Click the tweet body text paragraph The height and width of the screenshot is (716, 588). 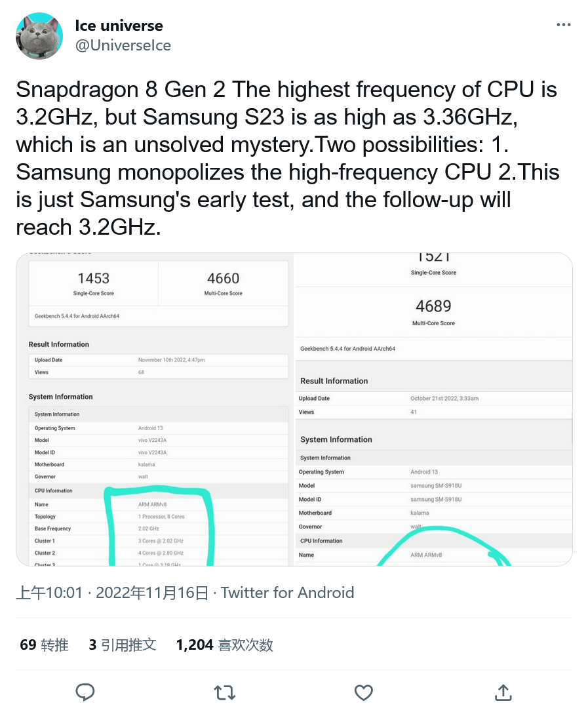(x=288, y=158)
